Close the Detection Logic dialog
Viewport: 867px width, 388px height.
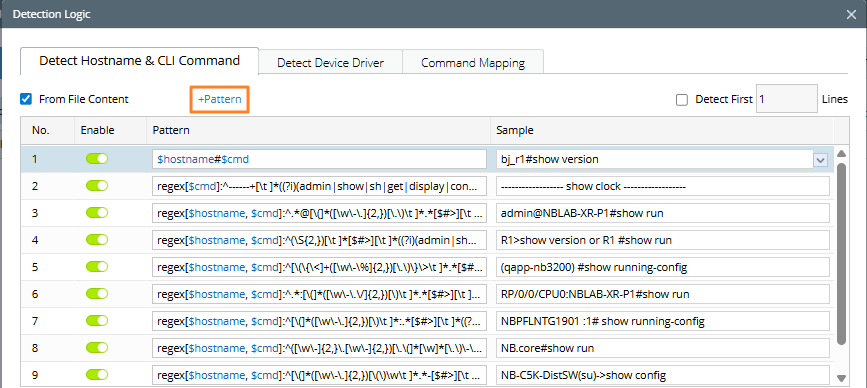(x=851, y=15)
